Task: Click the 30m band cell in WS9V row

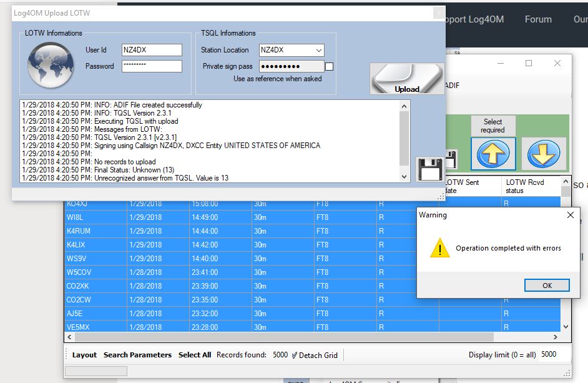Action: pyautogui.click(x=283, y=259)
